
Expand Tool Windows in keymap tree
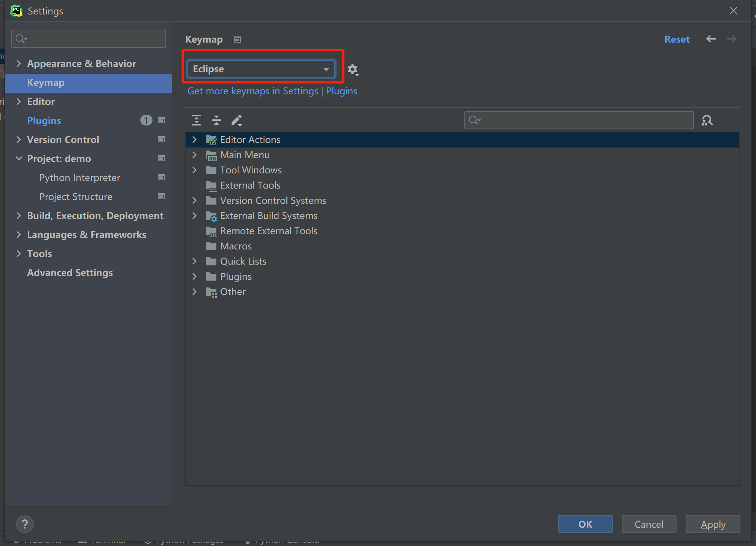coord(194,170)
